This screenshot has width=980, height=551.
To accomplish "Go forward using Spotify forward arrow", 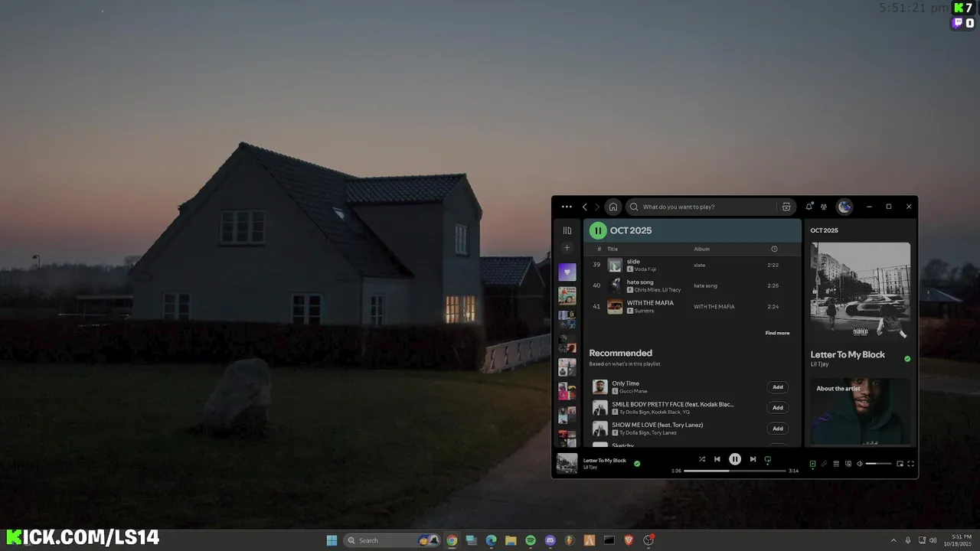I will pyautogui.click(x=597, y=207).
